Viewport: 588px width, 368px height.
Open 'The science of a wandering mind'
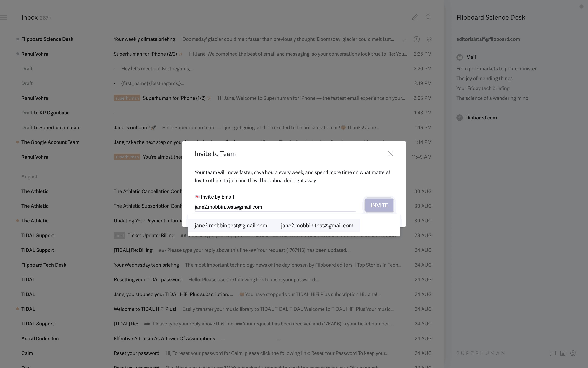click(492, 98)
